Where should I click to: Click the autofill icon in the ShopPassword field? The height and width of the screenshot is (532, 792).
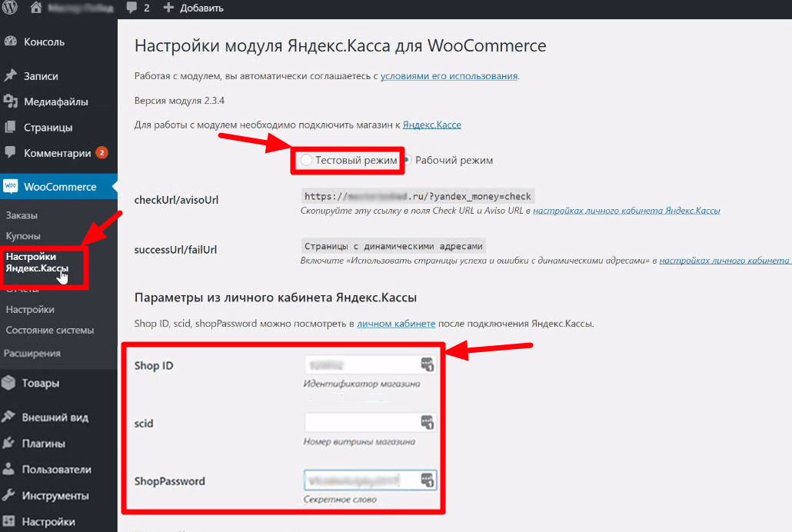(428, 480)
